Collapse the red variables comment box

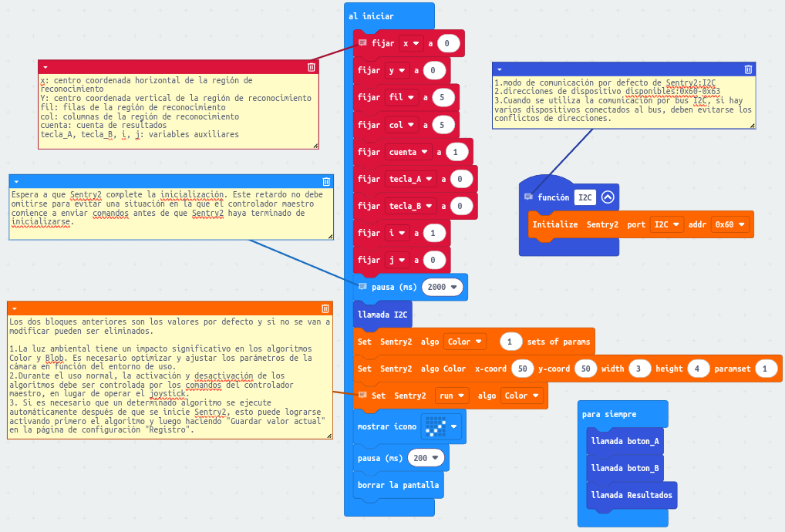coord(45,67)
